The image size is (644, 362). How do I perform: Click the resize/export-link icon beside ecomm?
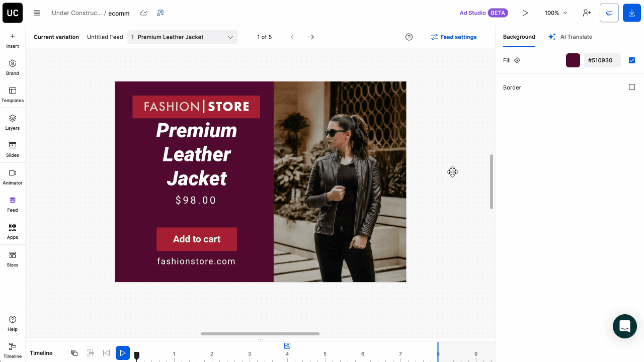pyautogui.click(x=160, y=13)
